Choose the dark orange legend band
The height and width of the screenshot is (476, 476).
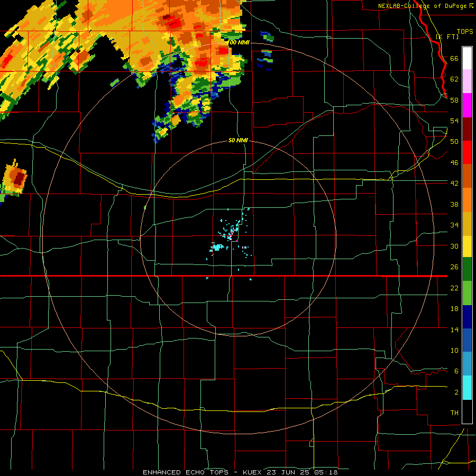pyautogui.click(x=467, y=176)
